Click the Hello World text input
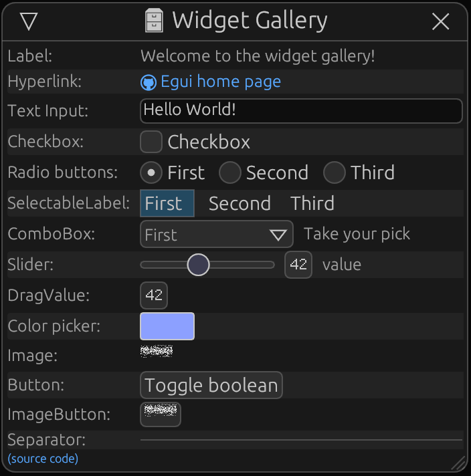Screen dimensions: 471x476 [301, 111]
